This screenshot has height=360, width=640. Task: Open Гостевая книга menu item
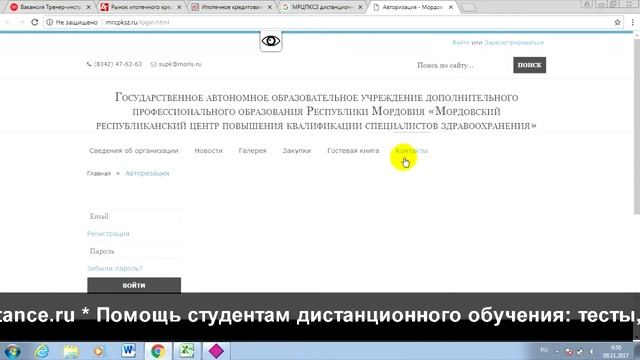[x=353, y=151]
